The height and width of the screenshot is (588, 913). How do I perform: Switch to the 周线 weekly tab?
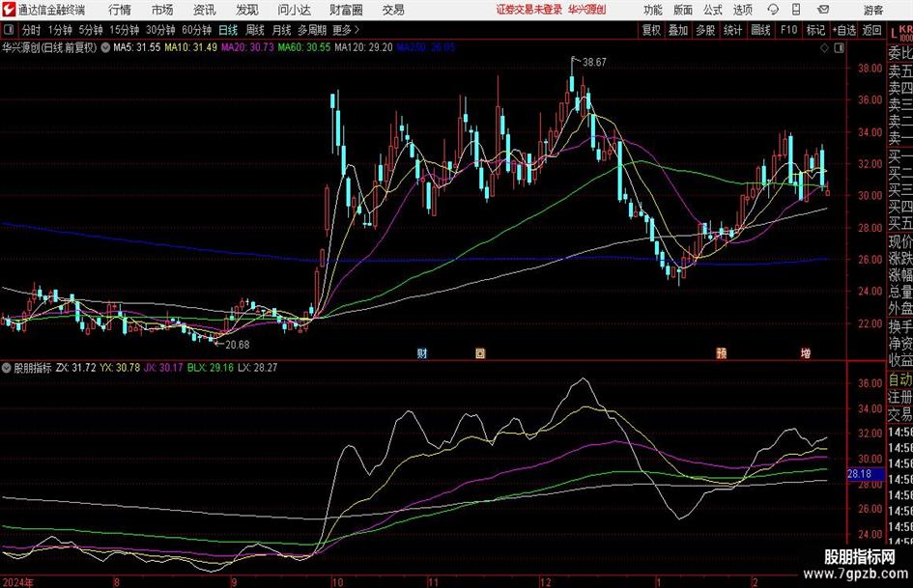click(255, 30)
